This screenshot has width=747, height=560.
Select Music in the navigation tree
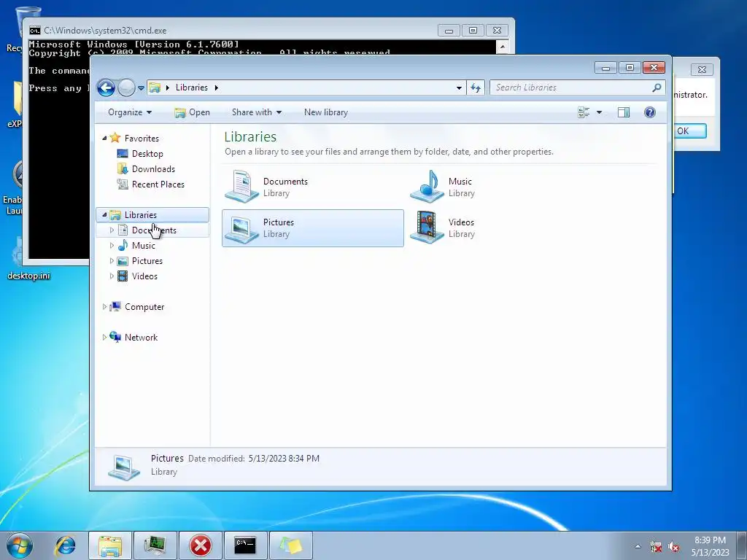click(x=143, y=246)
